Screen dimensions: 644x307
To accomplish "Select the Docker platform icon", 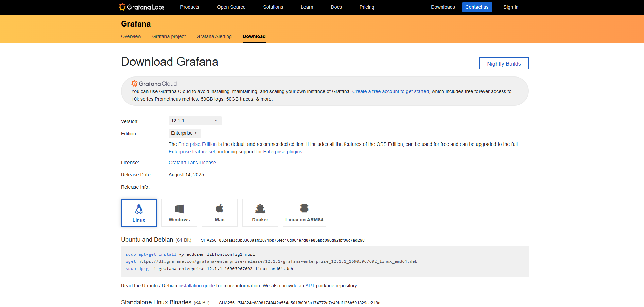I will (x=260, y=212).
